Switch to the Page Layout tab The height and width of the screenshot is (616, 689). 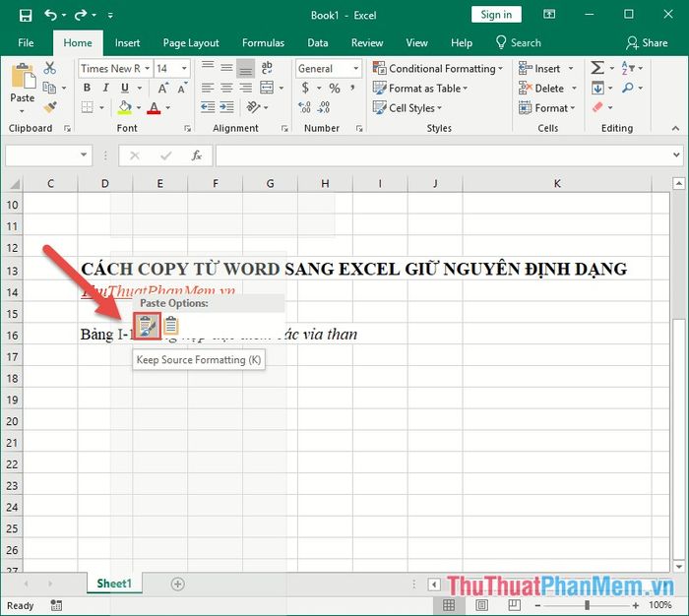[191, 43]
